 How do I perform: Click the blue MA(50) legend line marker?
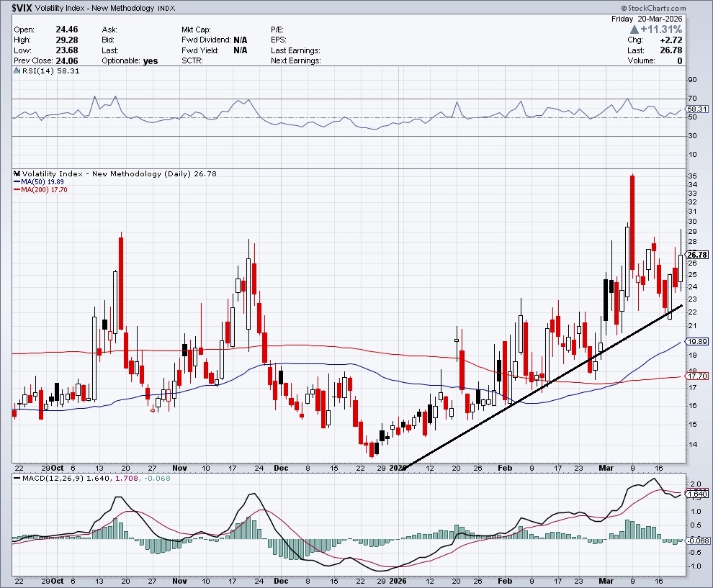[17, 182]
